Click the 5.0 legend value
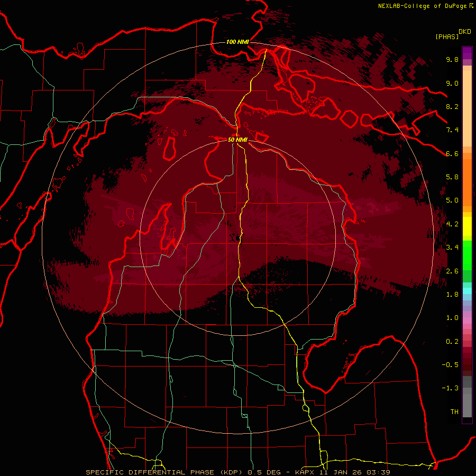Screen dimensions: 476x476 (x=452, y=200)
